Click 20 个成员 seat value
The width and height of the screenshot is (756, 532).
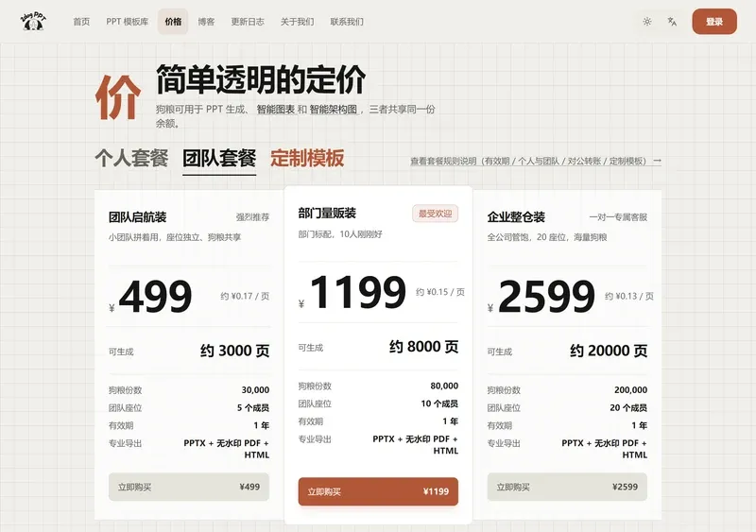(628, 407)
